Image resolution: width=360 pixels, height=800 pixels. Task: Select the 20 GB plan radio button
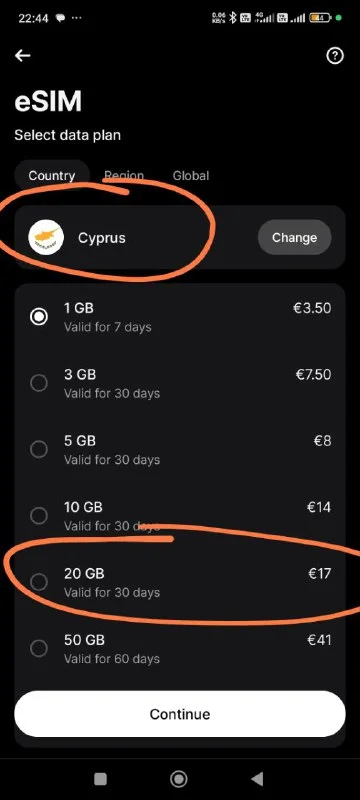click(39, 582)
